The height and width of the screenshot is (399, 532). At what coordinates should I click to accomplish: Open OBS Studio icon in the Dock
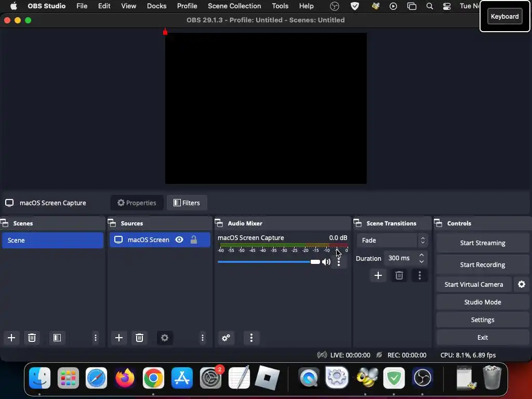[x=422, y=378]
